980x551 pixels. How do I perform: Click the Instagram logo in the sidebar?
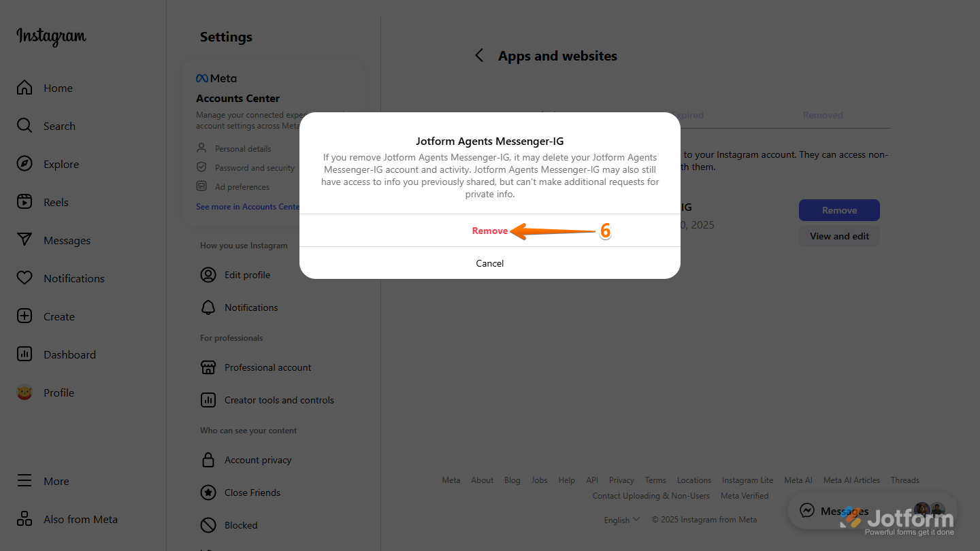pyautogui.click(x=52, y=37)
